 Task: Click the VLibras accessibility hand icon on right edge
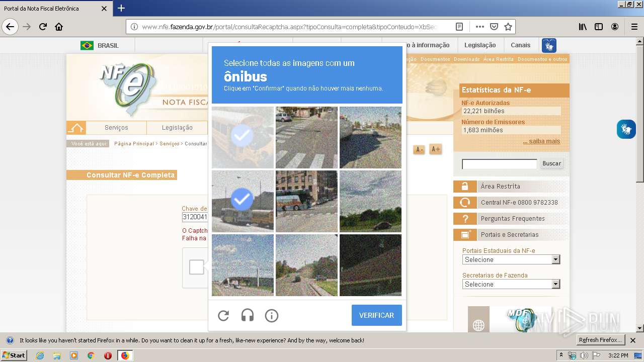(626, 129)
